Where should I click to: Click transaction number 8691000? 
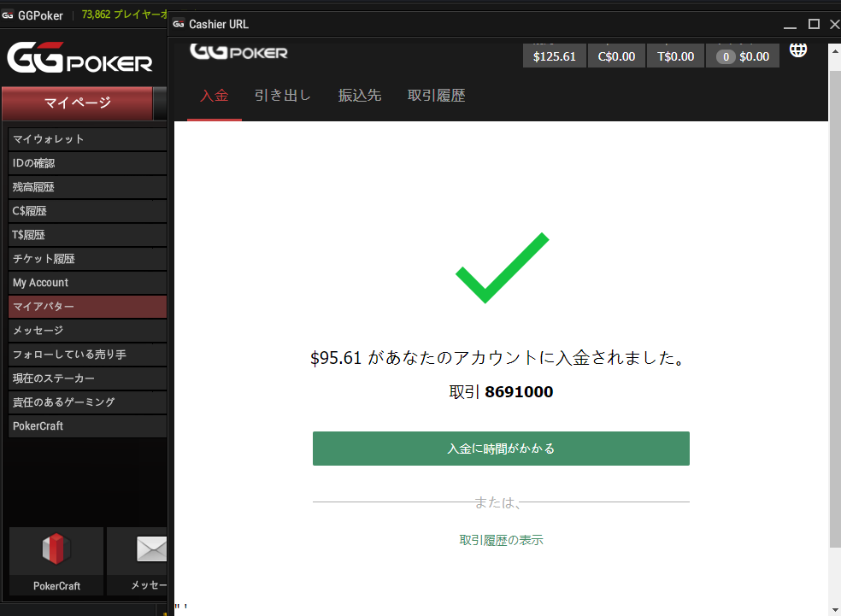pyautogui.click(x=519, y=392)
